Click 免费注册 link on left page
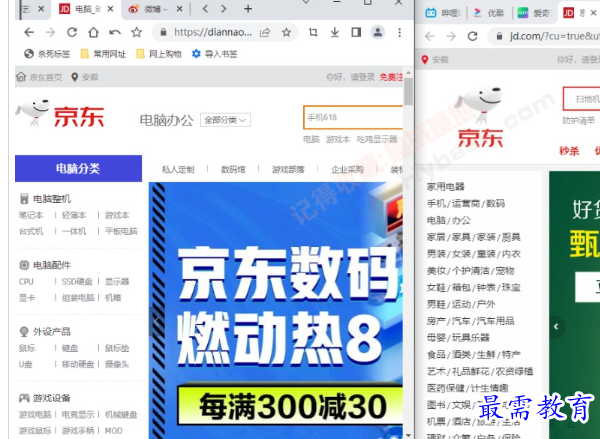Screen dimensions: 600x439 coord(391,77)
